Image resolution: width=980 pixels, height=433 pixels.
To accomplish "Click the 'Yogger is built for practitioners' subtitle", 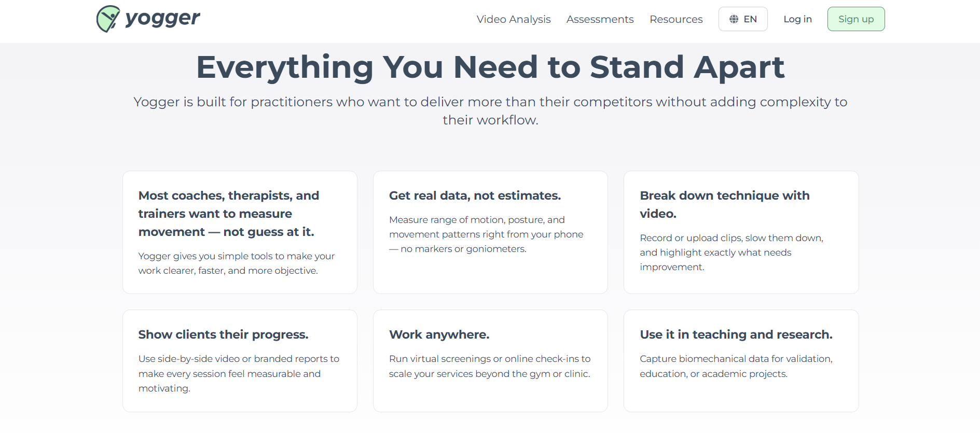I will tap(490, 110).
